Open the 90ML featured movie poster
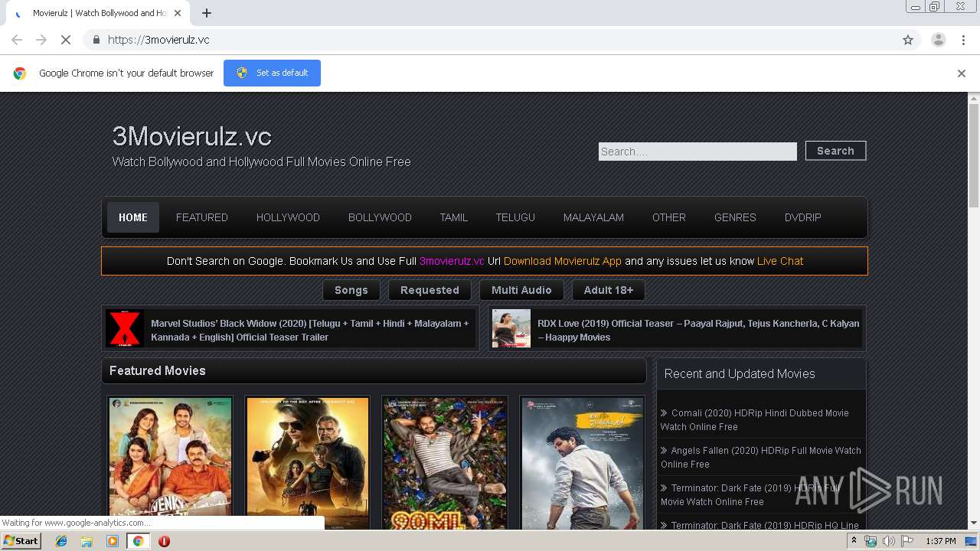Image resolution: width=980 pixels, height=551 pixels. tap(445, 463)
